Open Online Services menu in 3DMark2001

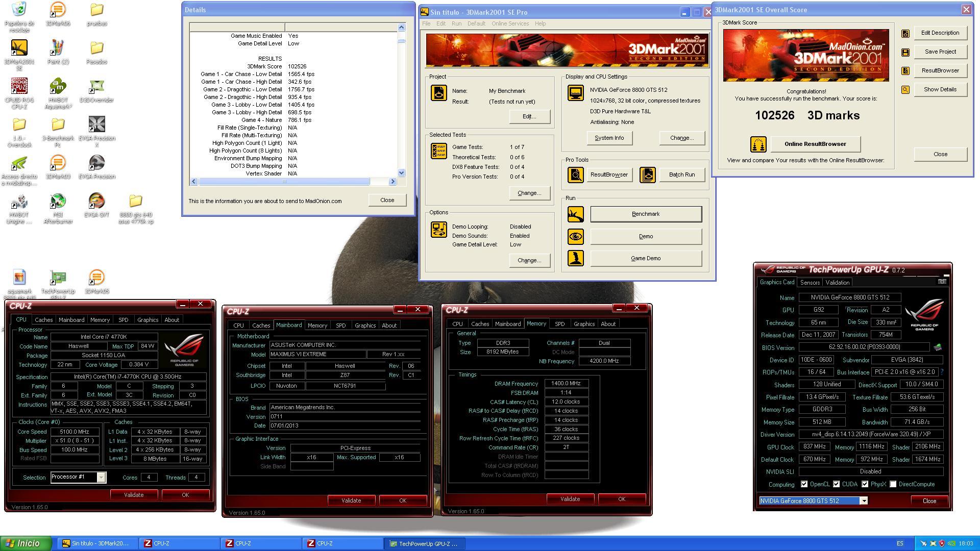pyautogui.click(x=510, y=23)
